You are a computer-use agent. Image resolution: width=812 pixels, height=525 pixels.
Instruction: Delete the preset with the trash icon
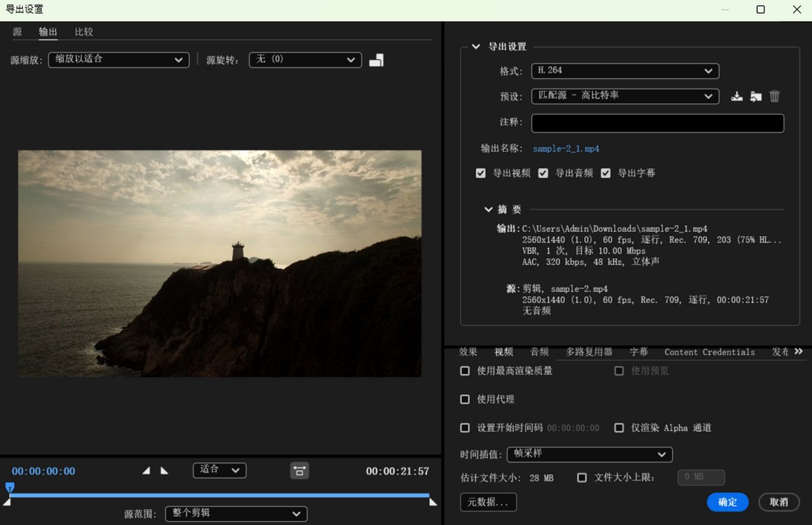(x=775, y=96)
